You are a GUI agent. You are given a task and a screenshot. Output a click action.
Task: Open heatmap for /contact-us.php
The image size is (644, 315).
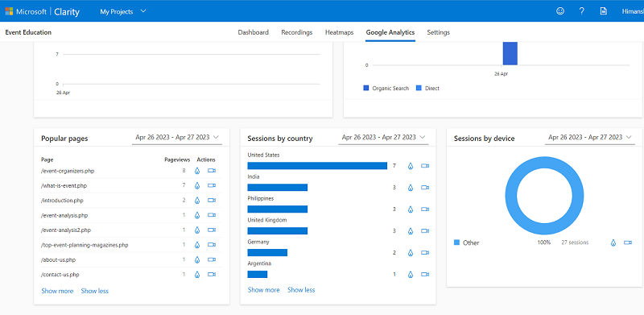tap(197, 274)
